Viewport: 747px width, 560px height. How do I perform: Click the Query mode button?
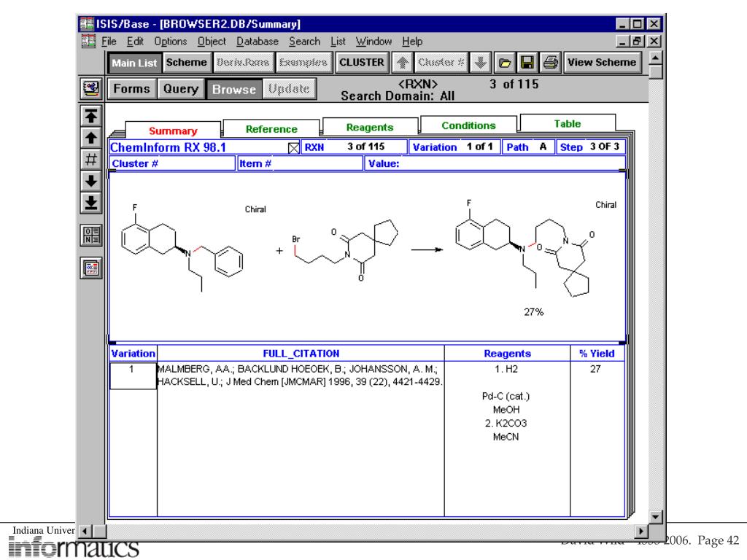[181, 88]
